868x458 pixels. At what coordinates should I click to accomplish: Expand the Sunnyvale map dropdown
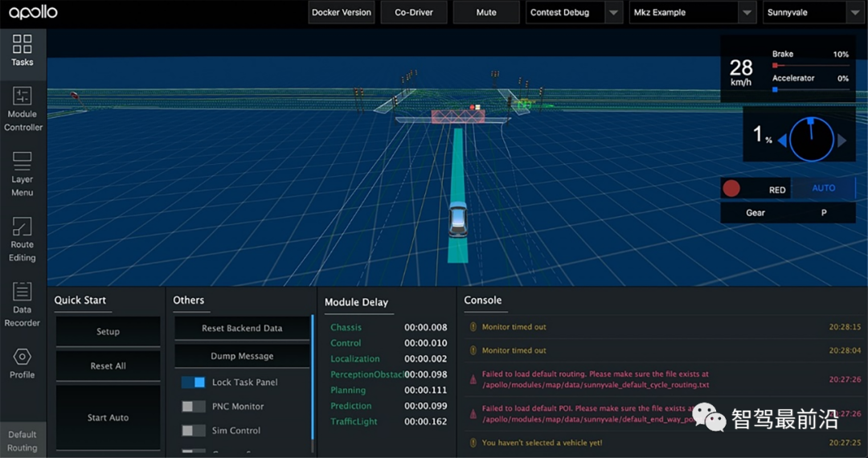[855, 13]
